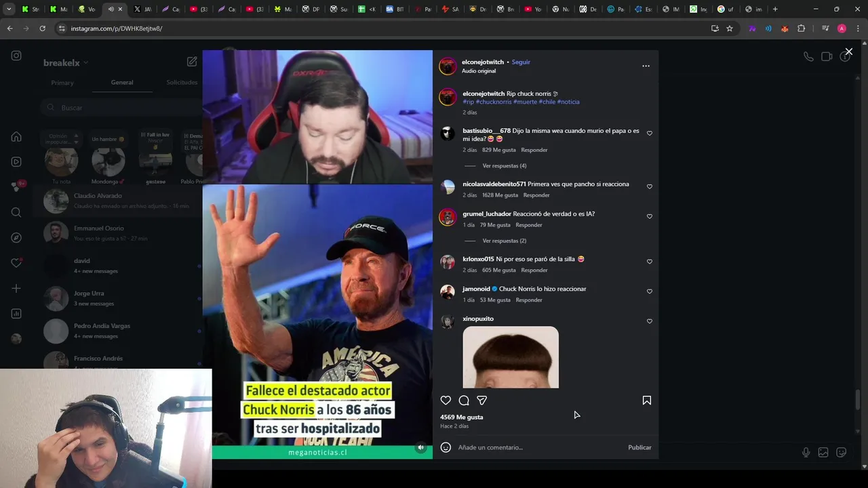Image resolution: width=868 pixels, height=488 pixels.
Task: Open Instagram Home from the sidebar
Action: (16, 137)
